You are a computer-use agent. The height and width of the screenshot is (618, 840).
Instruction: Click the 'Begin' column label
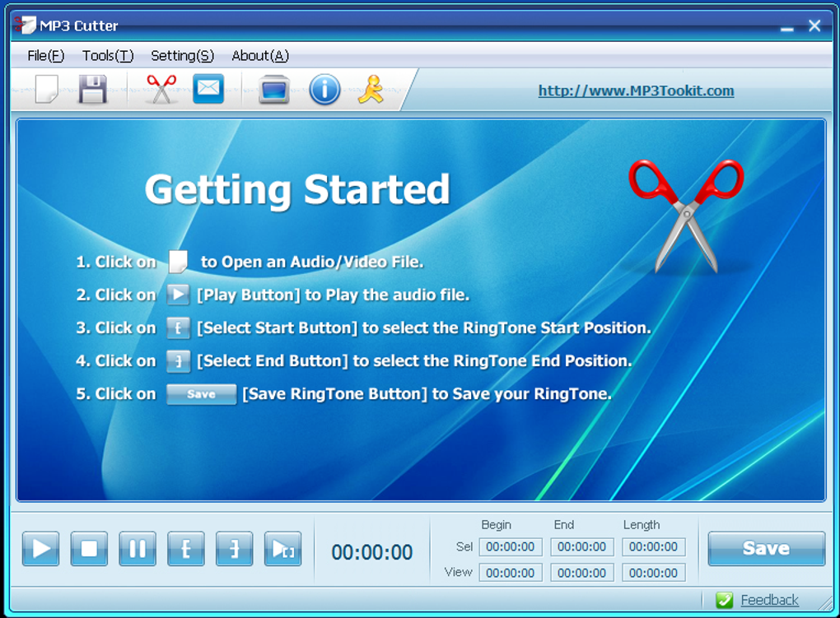tap(496, 525)
